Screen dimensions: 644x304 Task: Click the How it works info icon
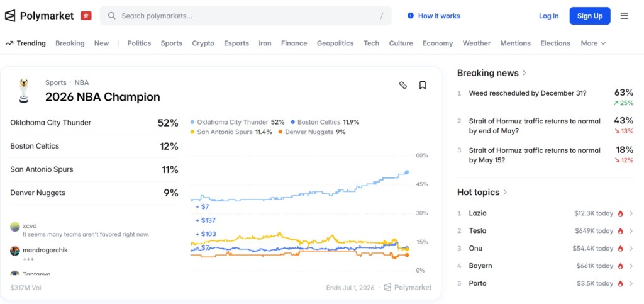(x=411, y=16)
